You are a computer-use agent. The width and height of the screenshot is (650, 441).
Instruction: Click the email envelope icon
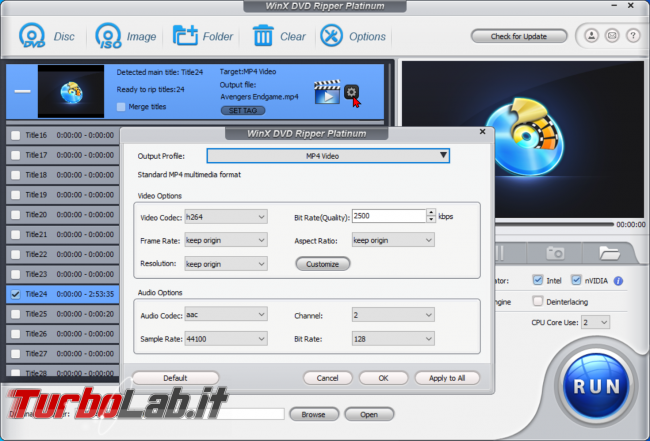pyautogui.click(x=612, y=36)
